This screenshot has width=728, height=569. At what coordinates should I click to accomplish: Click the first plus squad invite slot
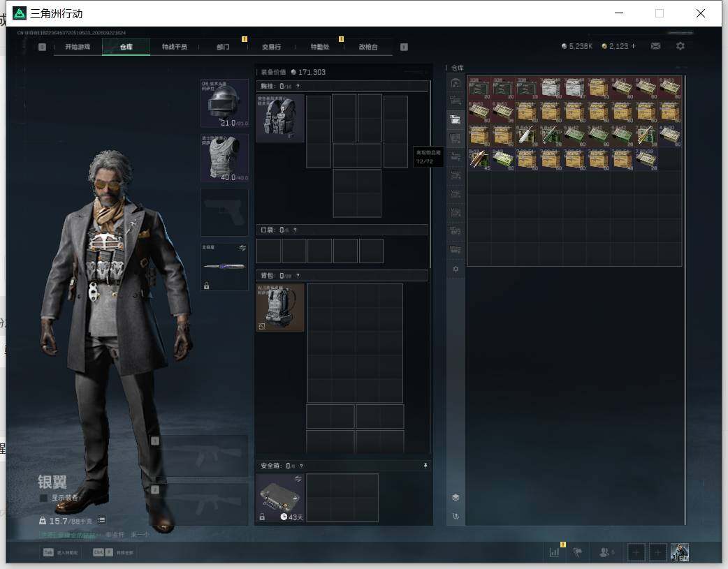pyautogui.click(x=636, y=552)
